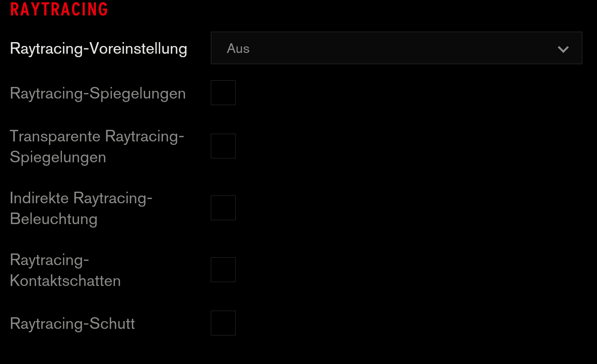This screenshot has height=364, width=597.
Task: Select the Raytracing-Schutt label
Action: (x=72, y=324)
